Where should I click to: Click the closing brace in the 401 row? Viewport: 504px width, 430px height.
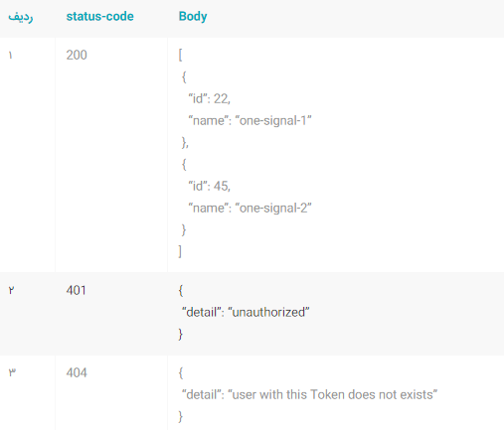pos(181,335)
